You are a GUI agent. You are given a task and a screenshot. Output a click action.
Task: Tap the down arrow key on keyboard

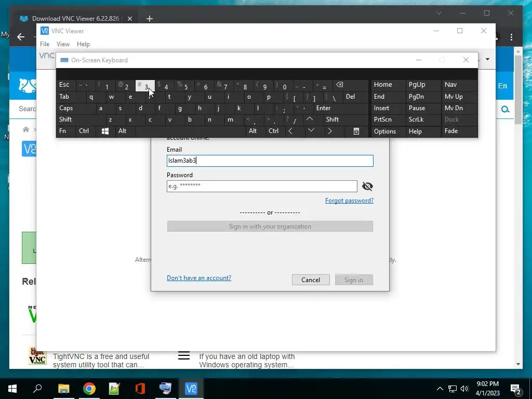click(x=311, y=131)
